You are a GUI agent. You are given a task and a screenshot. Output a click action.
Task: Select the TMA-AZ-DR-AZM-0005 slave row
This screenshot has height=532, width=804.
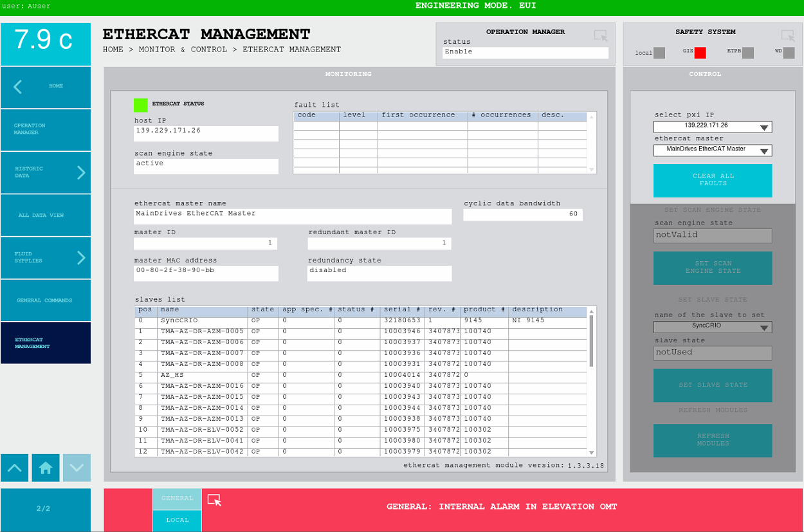361,331
